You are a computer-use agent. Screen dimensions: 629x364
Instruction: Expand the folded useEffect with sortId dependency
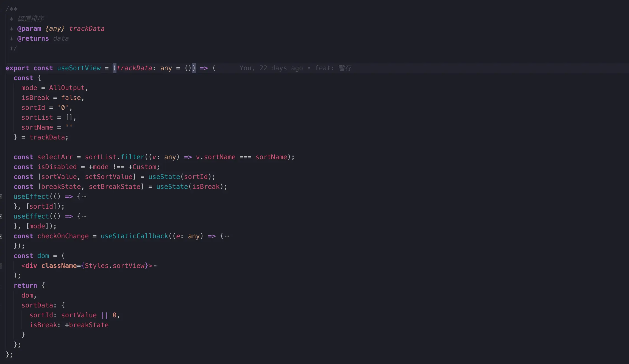pos(1,197)
